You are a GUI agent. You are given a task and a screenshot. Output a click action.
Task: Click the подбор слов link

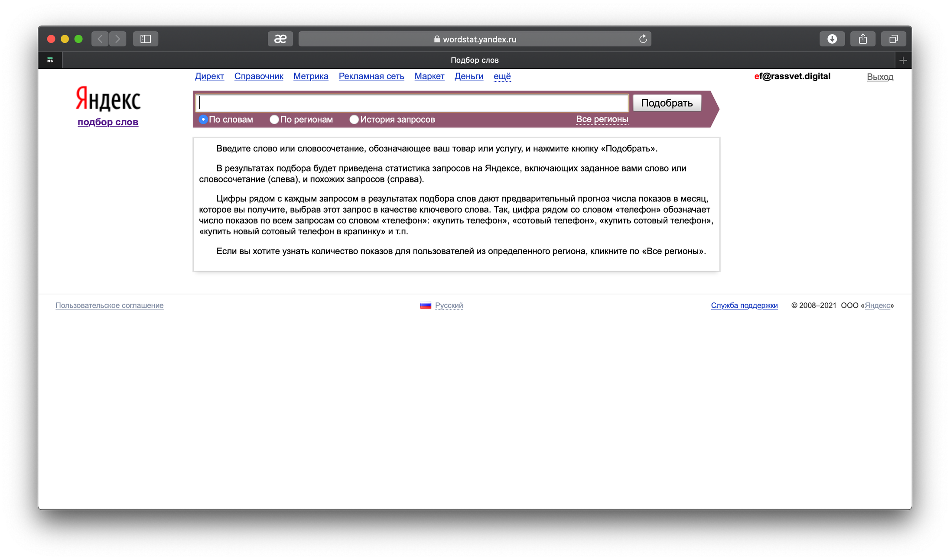108,122
